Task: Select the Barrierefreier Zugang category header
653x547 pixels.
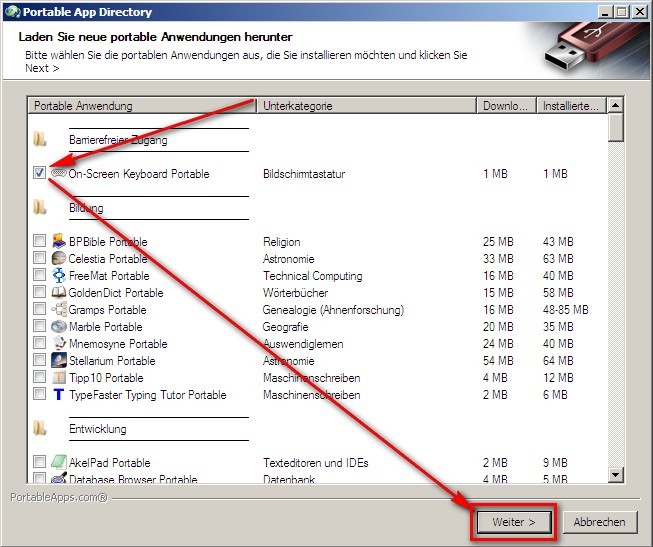Action: (118, 140)
